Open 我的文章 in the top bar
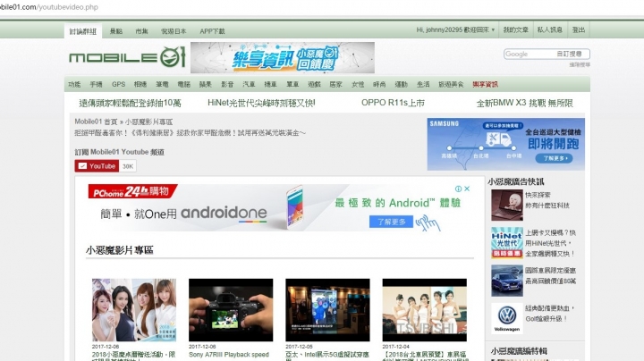644x361 pixels. [x=515, y=30]
